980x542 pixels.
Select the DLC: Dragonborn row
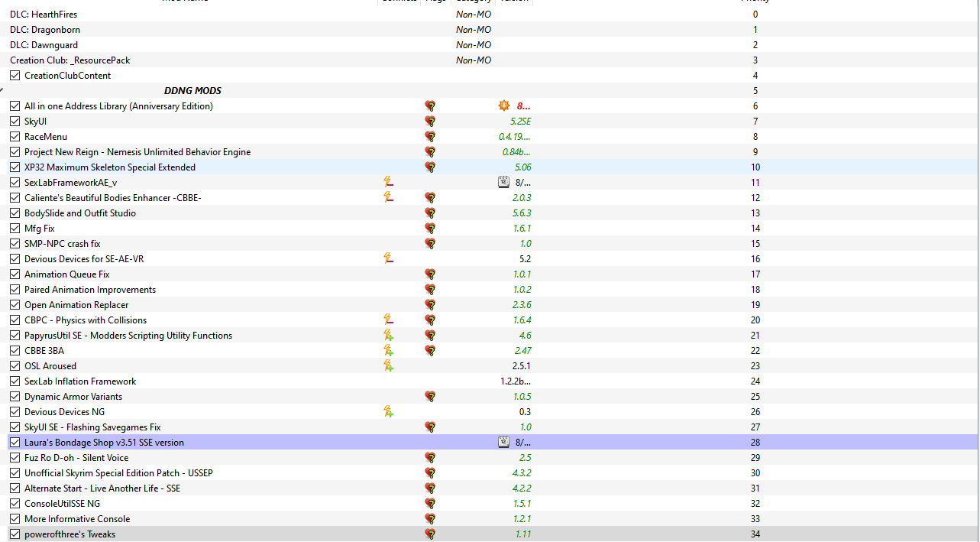(490, 30)
